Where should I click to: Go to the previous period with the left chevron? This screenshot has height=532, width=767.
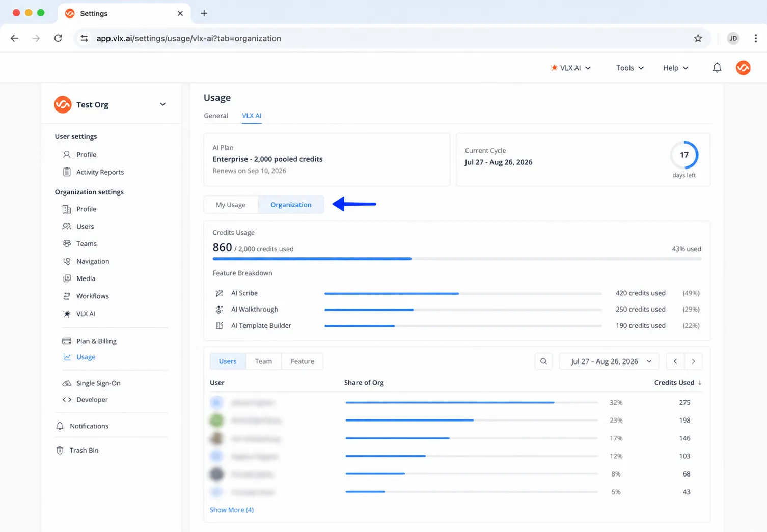(x=675, y=361)
